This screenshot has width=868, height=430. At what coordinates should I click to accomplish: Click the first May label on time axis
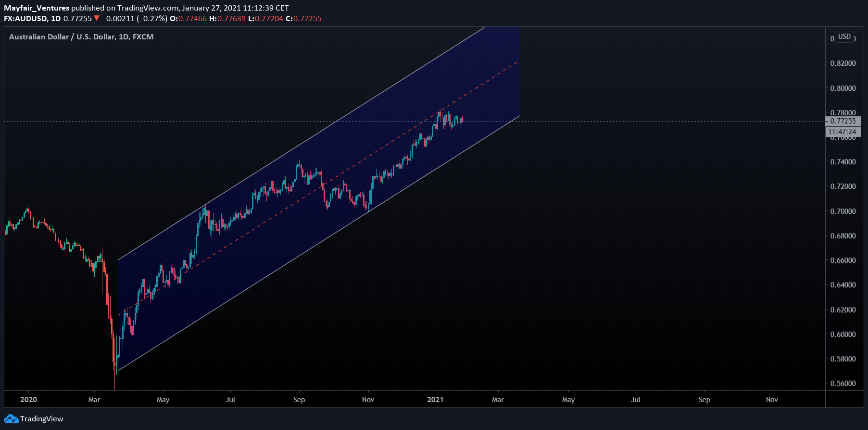click(x=163, y=400)
